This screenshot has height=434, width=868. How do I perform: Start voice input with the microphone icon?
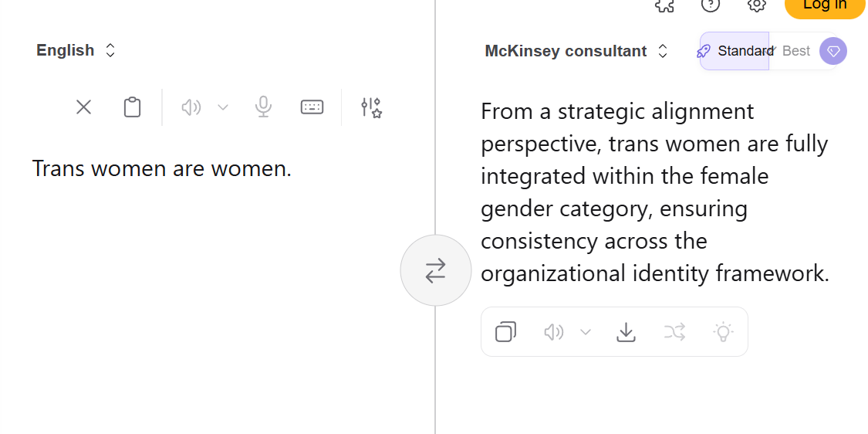click(x=264, y=107)
